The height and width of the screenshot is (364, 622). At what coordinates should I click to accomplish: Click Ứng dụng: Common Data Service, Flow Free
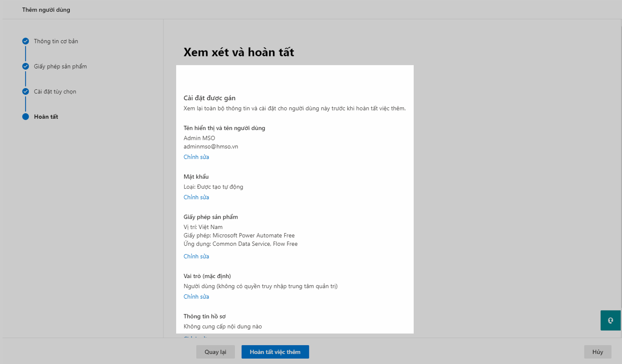240,244
